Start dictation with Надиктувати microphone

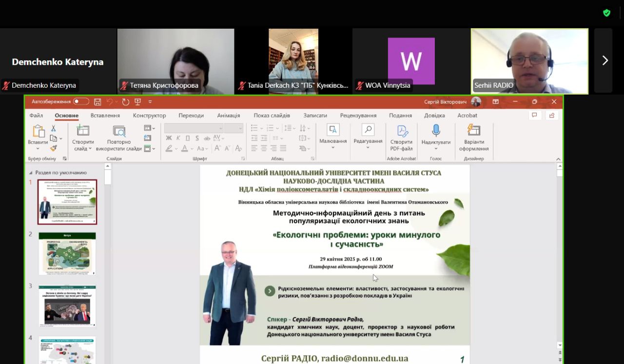pyautogui.click(x=436, y=130)
